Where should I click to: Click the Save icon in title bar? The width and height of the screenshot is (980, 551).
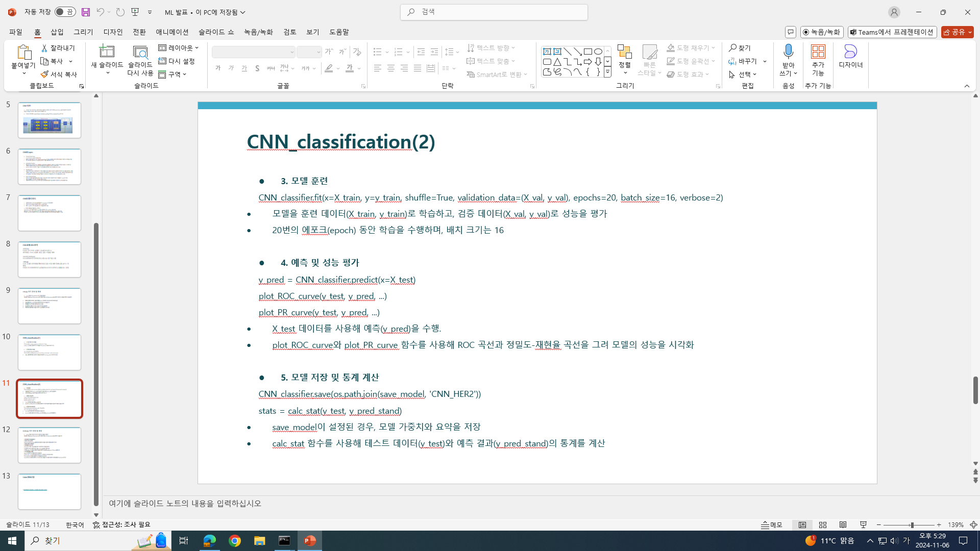(x=86, y=12)
